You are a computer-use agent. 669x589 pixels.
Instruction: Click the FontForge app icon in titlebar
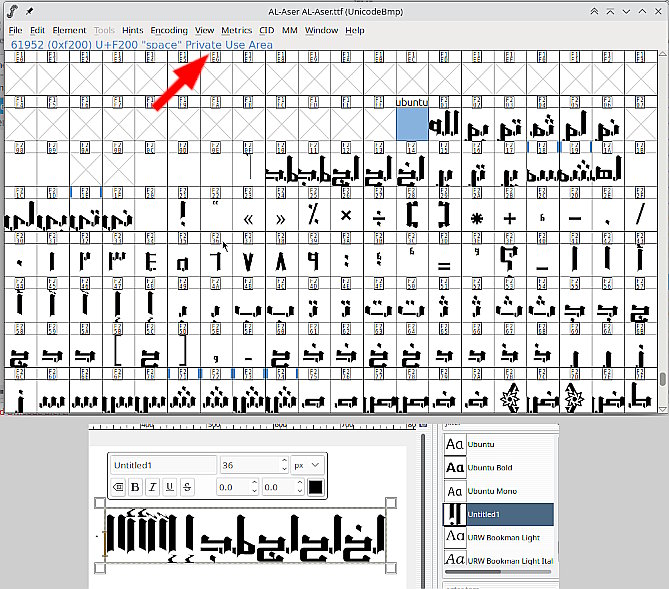pyautogui.click(x=10, y=10)
